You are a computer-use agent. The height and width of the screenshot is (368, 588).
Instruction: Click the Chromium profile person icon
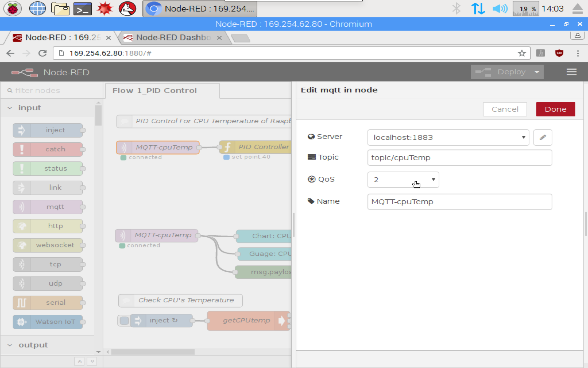coord(577,35)
